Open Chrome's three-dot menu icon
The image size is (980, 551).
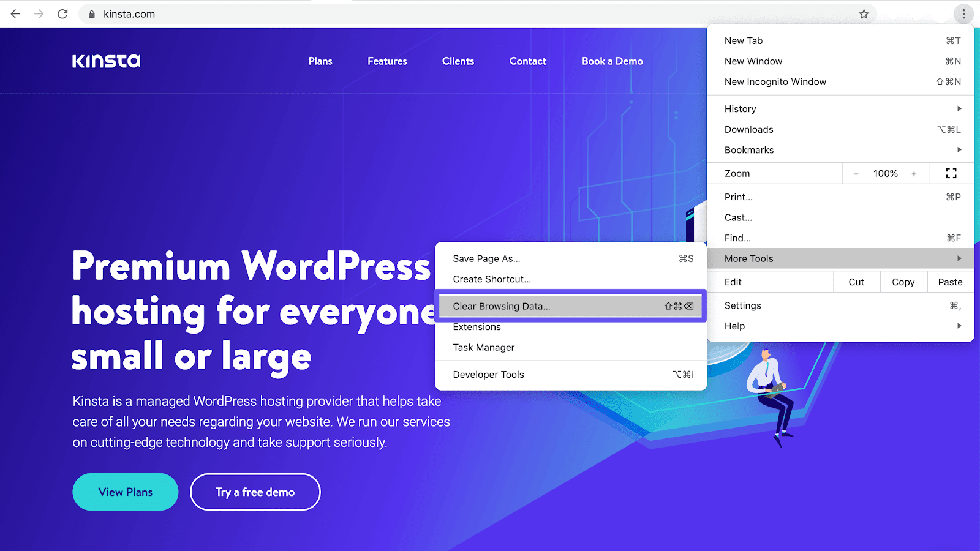point(963,13)
